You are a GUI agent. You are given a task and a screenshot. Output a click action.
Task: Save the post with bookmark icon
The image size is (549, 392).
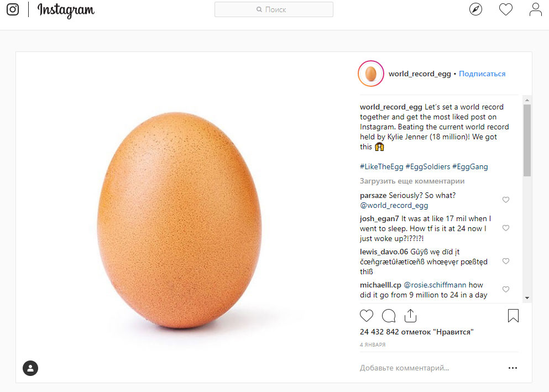click(x=513, y=316)
